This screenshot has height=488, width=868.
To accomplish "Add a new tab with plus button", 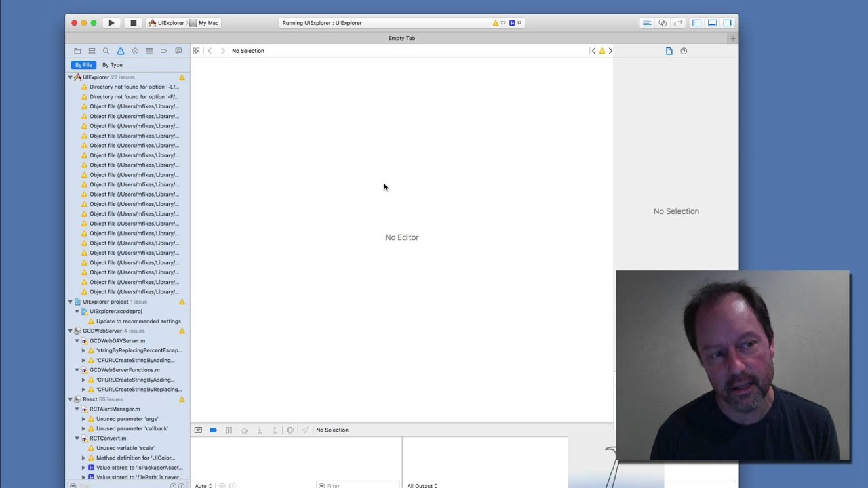I will (732, 38).
